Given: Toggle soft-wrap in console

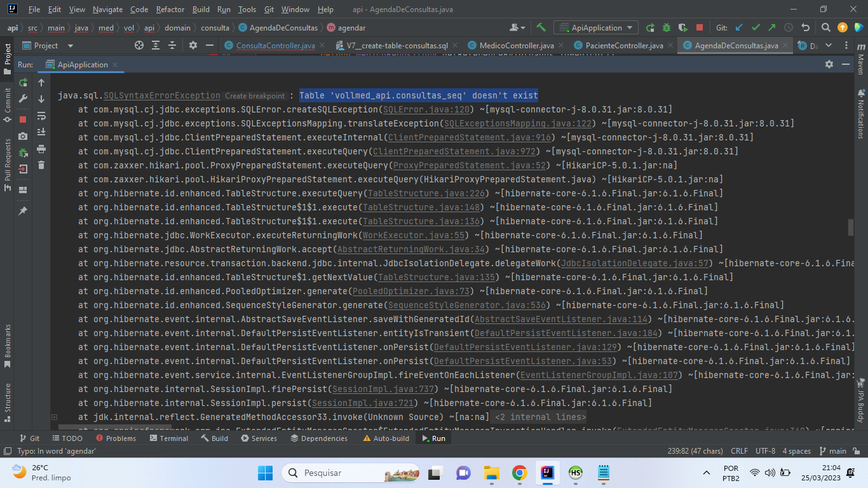Looking at the screenshot, I should pyautogui.click(x=41, y=116).
